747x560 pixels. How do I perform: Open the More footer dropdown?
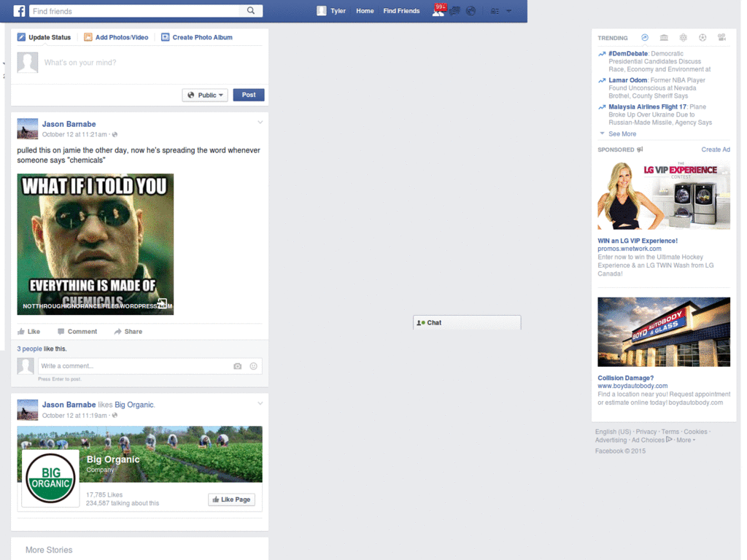click(686, 440)
